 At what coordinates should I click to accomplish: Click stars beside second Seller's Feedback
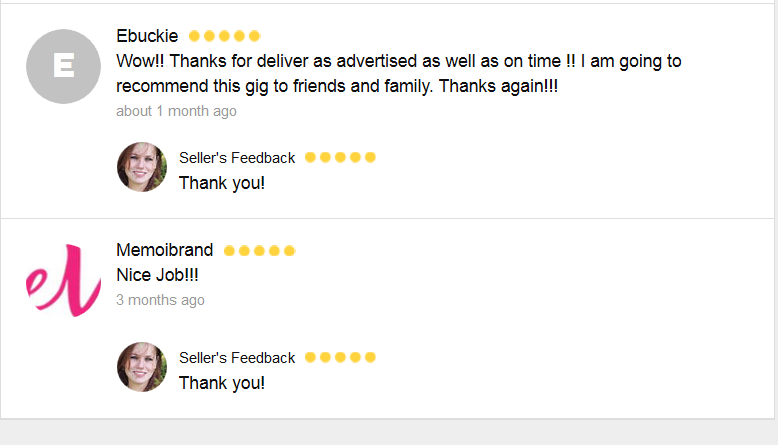point(340,357)
